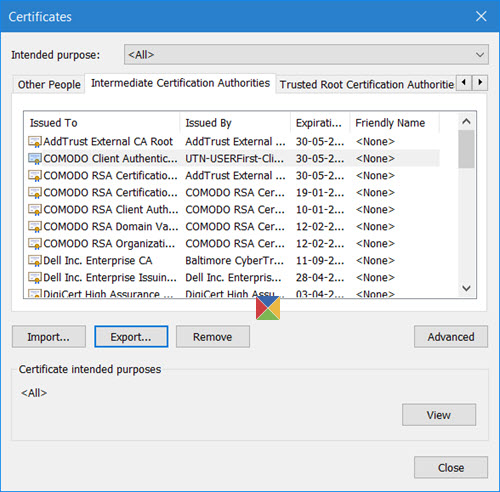The width and height of the screenshot is (500, 492).
Task: View the selected certificate details
Action: [x=439, y=415]
